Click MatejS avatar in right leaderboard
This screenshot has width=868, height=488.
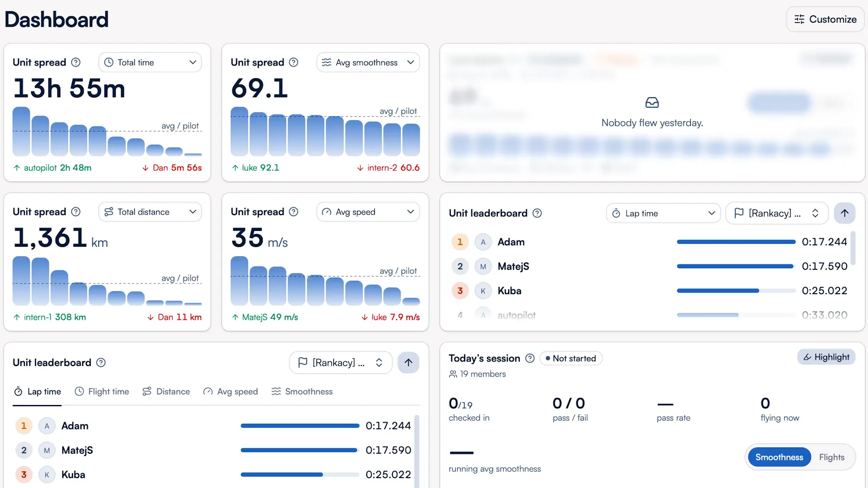coord(483,267)
